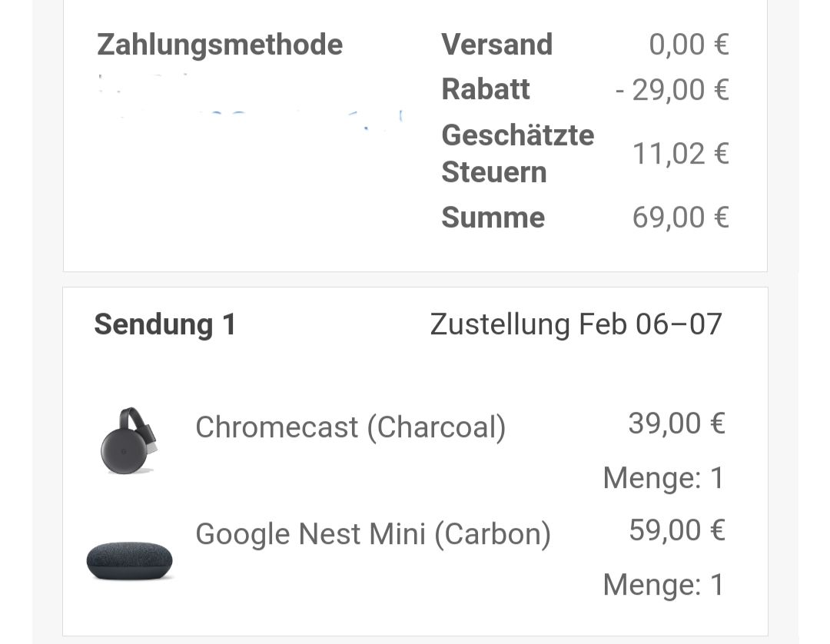Select the Zahlungsmethode heading
Image resolution: width=830 pixels, height=644 pixels.
coord(220,45)
